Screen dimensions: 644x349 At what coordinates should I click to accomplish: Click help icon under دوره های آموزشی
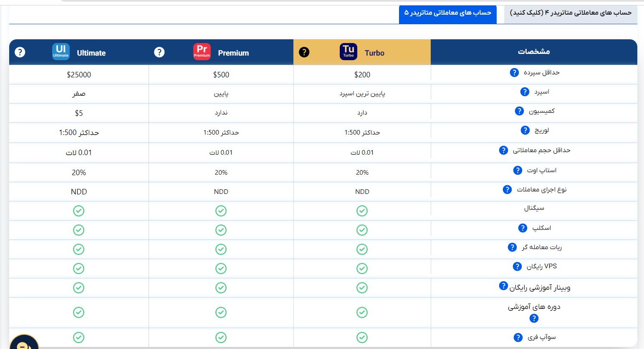tap(534, 318)
